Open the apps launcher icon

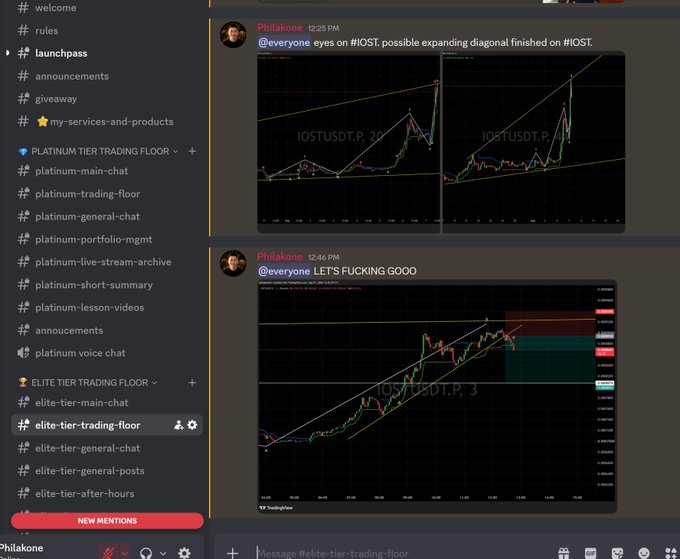pyautogui.click(x=670, y=553)
